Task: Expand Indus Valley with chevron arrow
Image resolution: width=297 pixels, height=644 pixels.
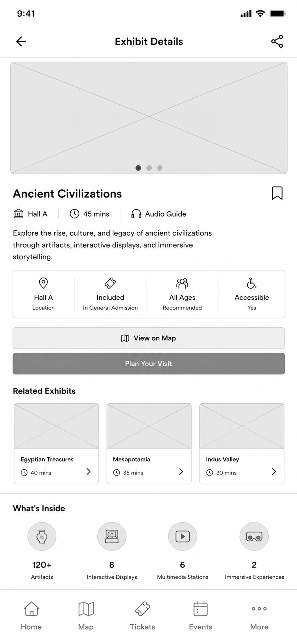Action: 274,472
